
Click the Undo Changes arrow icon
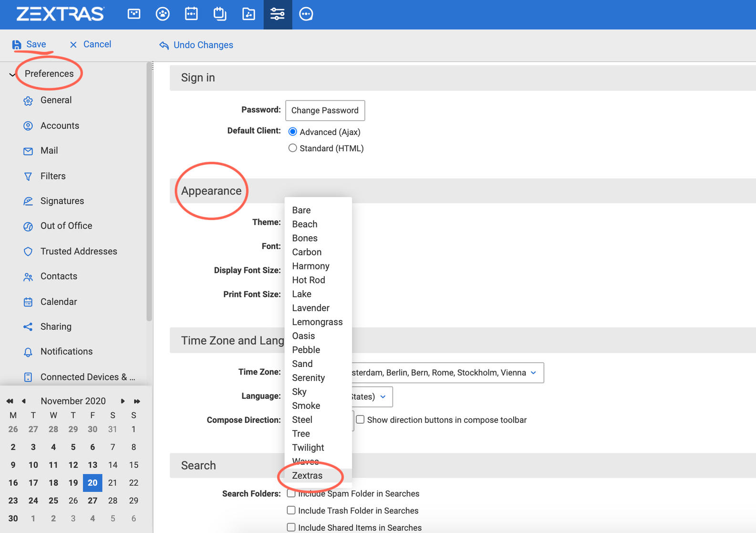(x=164, y=45)
